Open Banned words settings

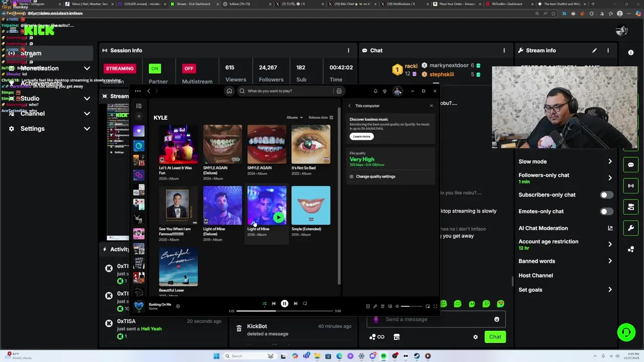(566, 261)
